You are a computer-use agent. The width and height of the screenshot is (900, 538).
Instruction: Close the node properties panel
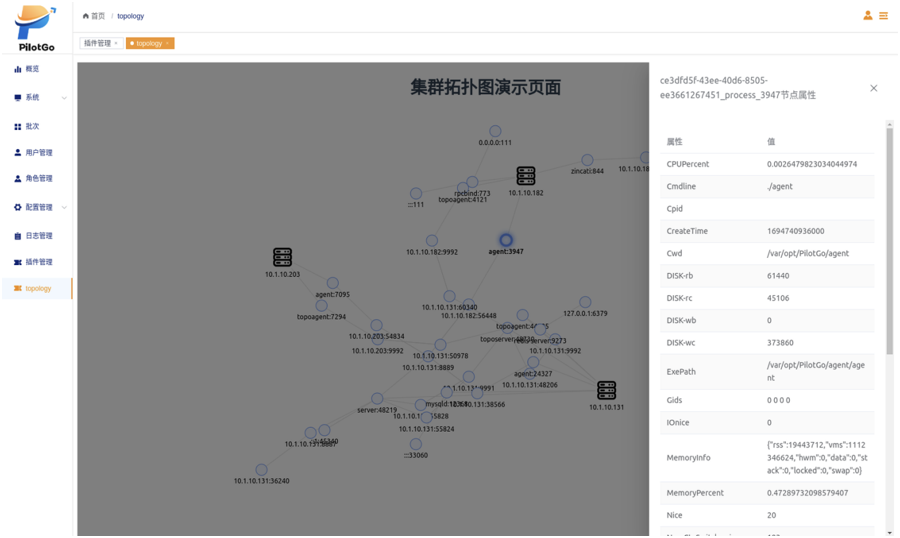click(x=873, y=88)
